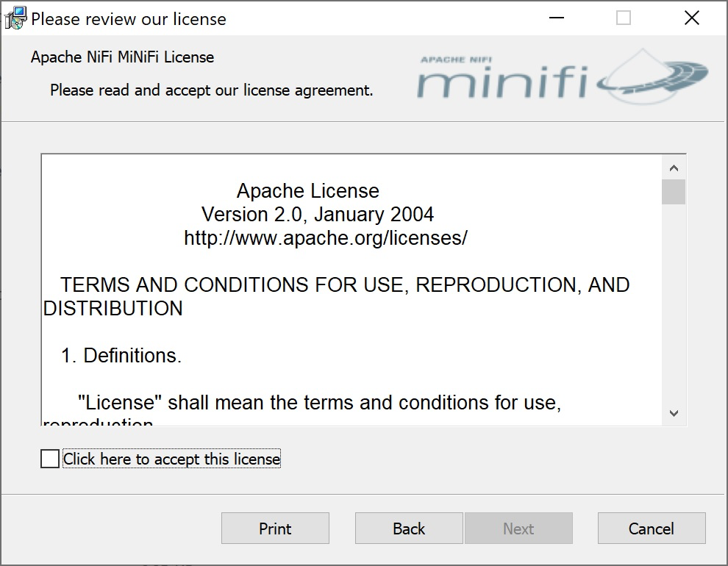Minimize the installer window
Viewport: 728px width, 566px height.
pyautogui.click(x=556, y=16)
